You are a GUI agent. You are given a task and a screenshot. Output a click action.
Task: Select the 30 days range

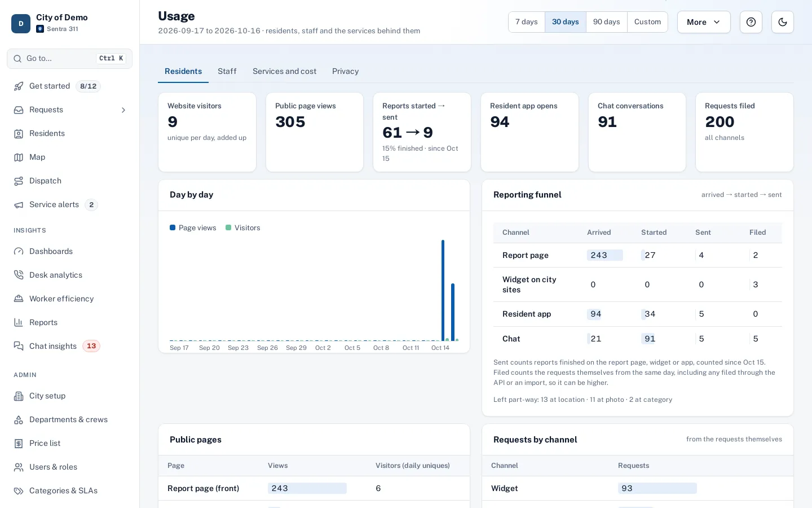coord(566,22)
